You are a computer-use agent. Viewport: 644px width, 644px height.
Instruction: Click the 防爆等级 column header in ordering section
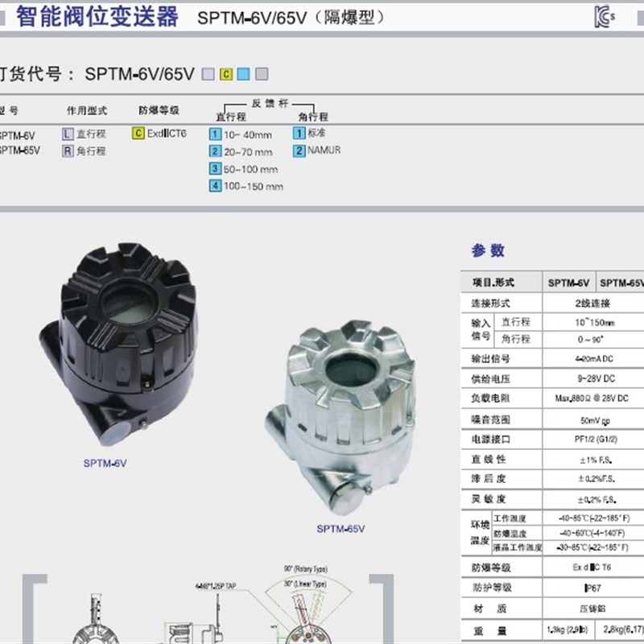tap(159, 110)
